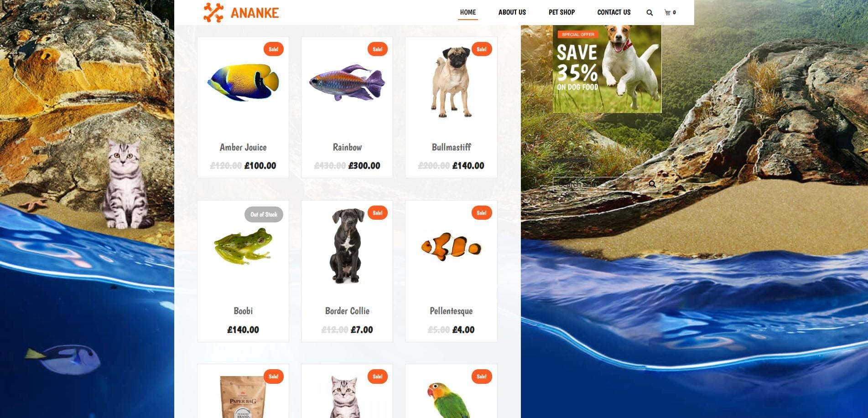Image resolution: width=868 pixels, height=418 pixels.
Task: Click the Sale badge on Bullmastiff
Action: (482, 49)
